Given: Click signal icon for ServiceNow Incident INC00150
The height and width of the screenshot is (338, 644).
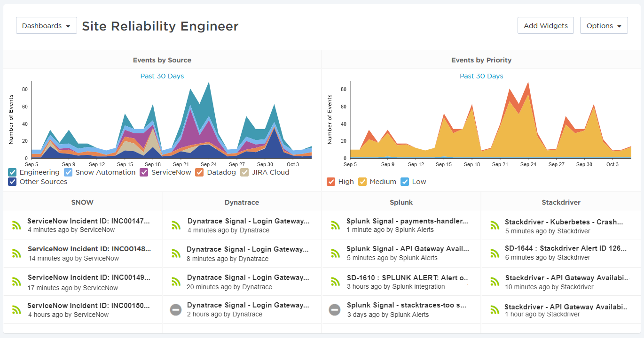Looking at the screenshot, I should (x=16, y=310).
